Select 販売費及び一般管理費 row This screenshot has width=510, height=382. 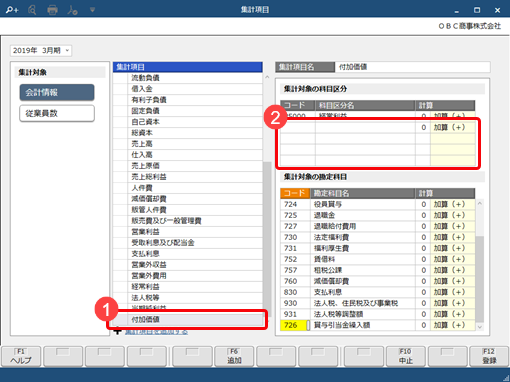[x=188, y=221]
